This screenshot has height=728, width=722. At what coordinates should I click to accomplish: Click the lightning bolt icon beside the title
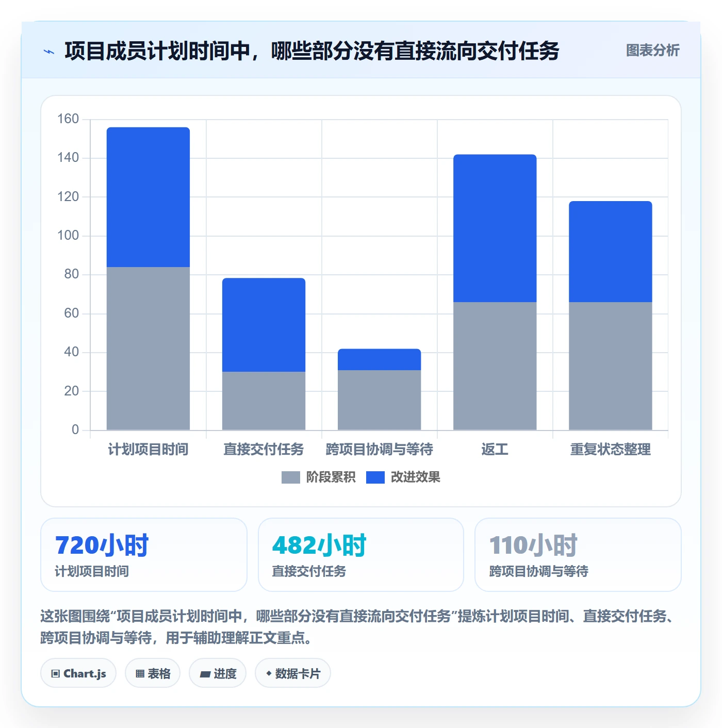pyautogui.click(x=49, y=52)
